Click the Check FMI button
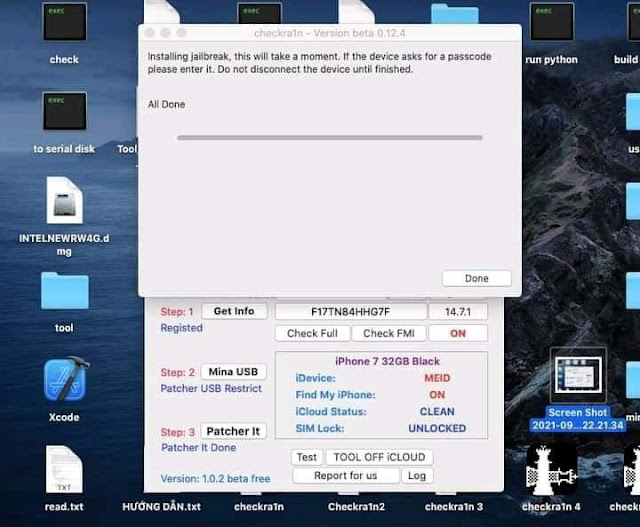 pos(389,333)
